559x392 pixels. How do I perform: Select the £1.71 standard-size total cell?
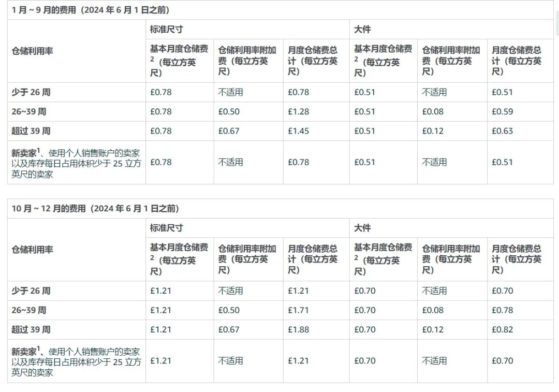point(299,310)
